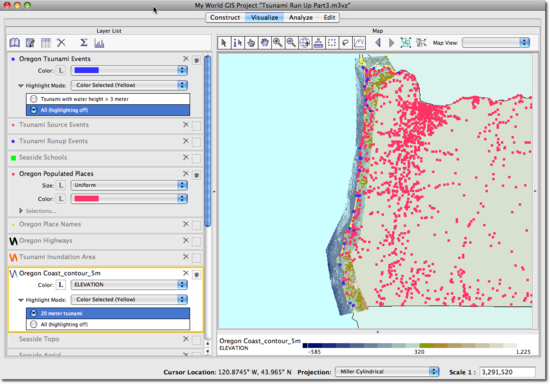This screenshot has width=550, height=384.
Task: Show the Tsunami Source Events layer checkbox
Action: pyautogui.click(x=196, y=126)
